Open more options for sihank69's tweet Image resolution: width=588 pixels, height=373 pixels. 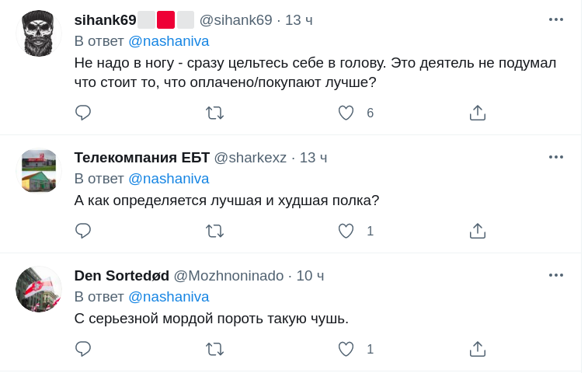coord(555,19)
